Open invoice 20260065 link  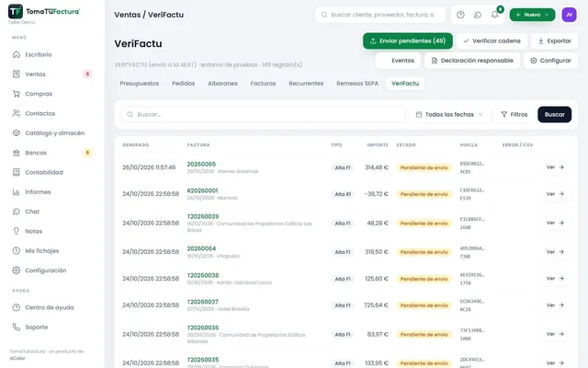pos(201,164)
